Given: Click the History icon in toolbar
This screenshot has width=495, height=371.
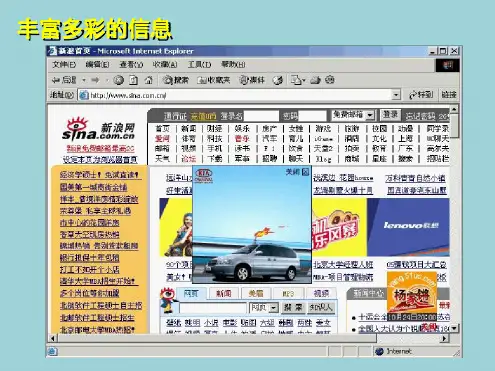Looking at the screenshot, I should point(278,80).
